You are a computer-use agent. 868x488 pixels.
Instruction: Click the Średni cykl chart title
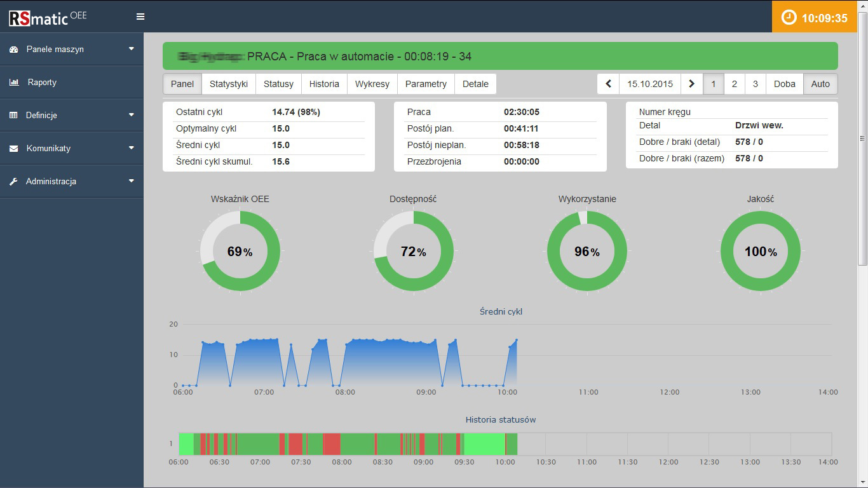(501, 311)
